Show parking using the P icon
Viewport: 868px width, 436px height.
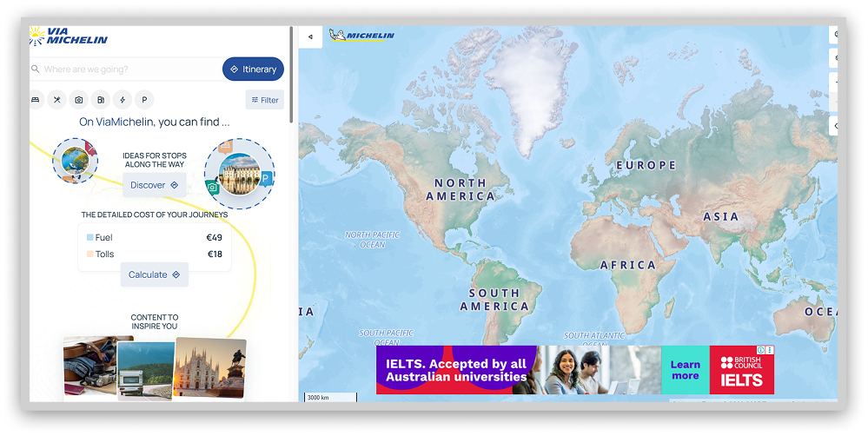144,100
